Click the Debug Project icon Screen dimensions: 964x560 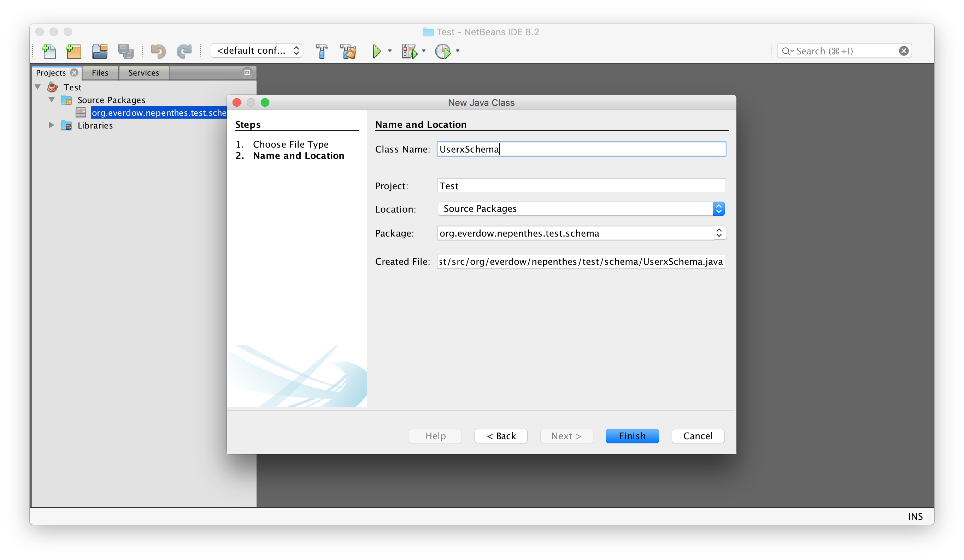pyautogui.click(x=409, y=51)
